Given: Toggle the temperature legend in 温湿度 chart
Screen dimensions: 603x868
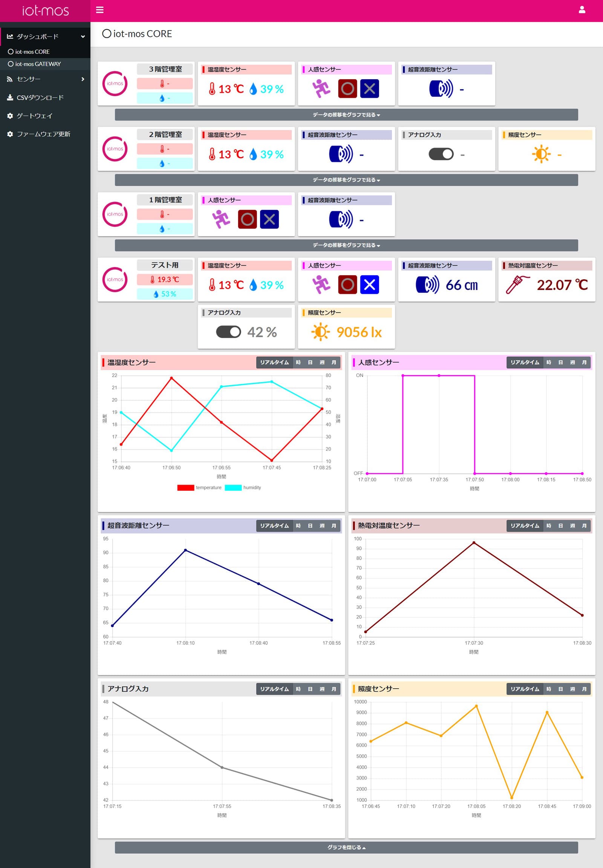Looking at the screenshot, I should [x=199, y=488].
